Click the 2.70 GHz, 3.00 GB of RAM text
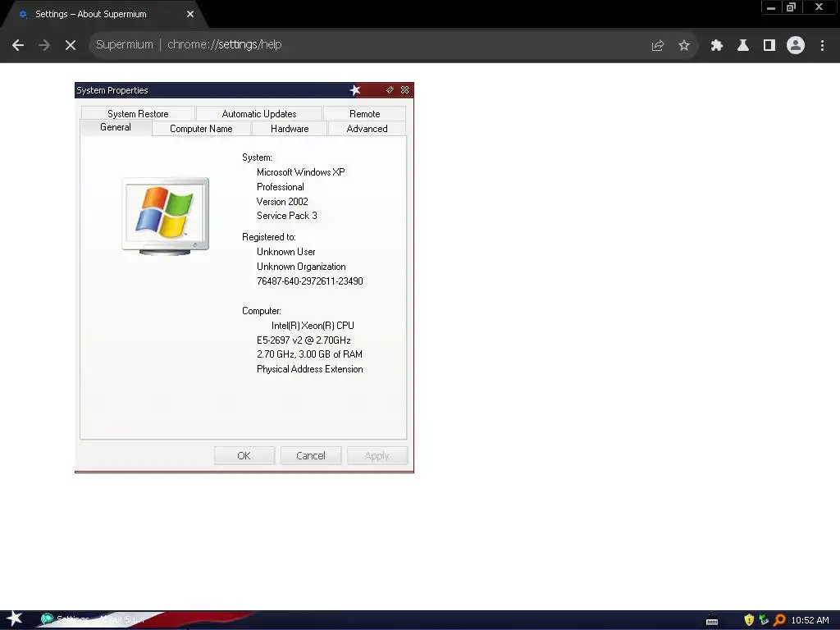This screenshot has height=630, width=840. pyautogui.click(x=309, y=354)
